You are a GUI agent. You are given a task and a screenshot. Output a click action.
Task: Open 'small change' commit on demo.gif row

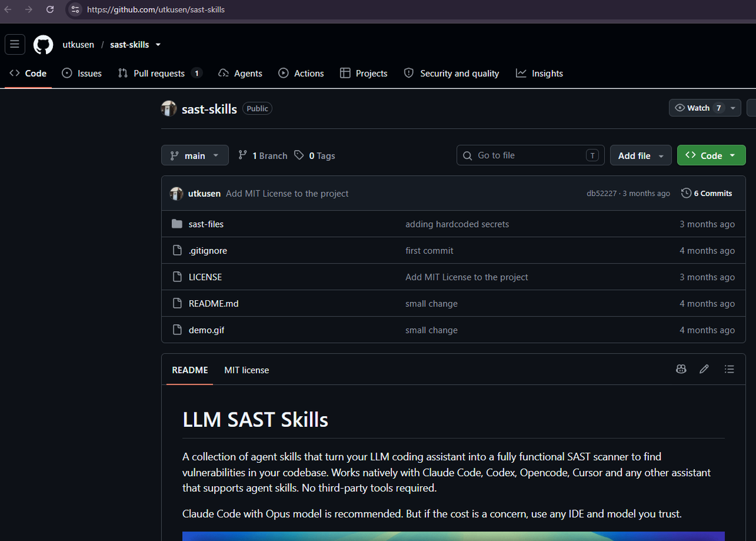(x=432, y=330)
